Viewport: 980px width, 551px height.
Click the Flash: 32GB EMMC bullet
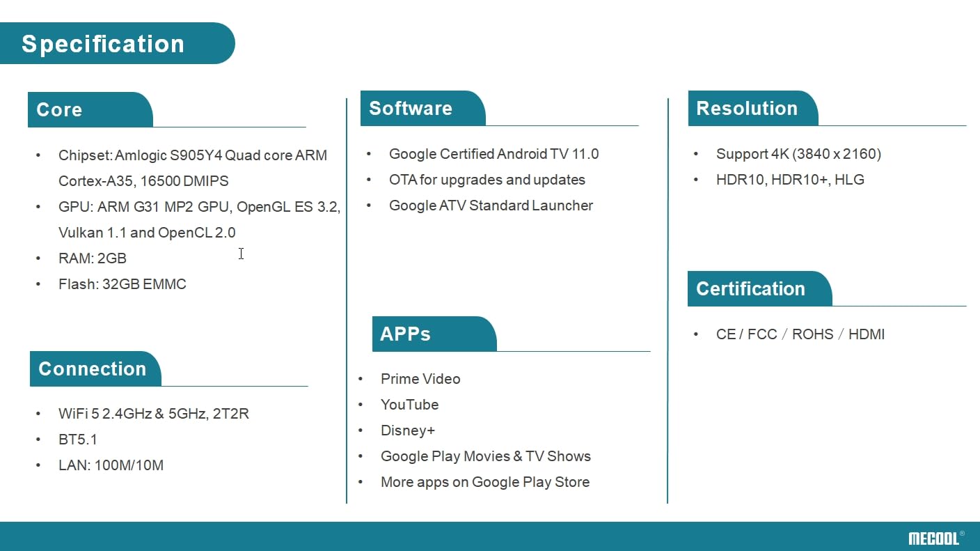pyautogui.click(x=122, y=284)
